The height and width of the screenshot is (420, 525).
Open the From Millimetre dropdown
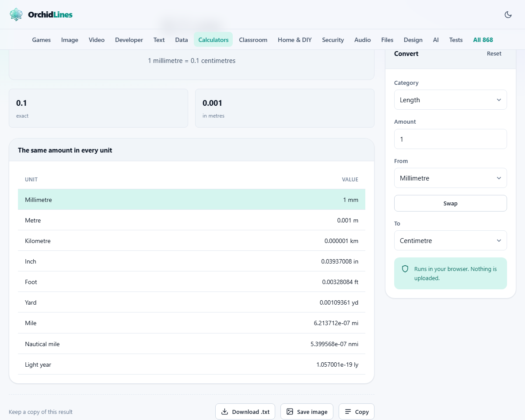click(x=450, y=178)
